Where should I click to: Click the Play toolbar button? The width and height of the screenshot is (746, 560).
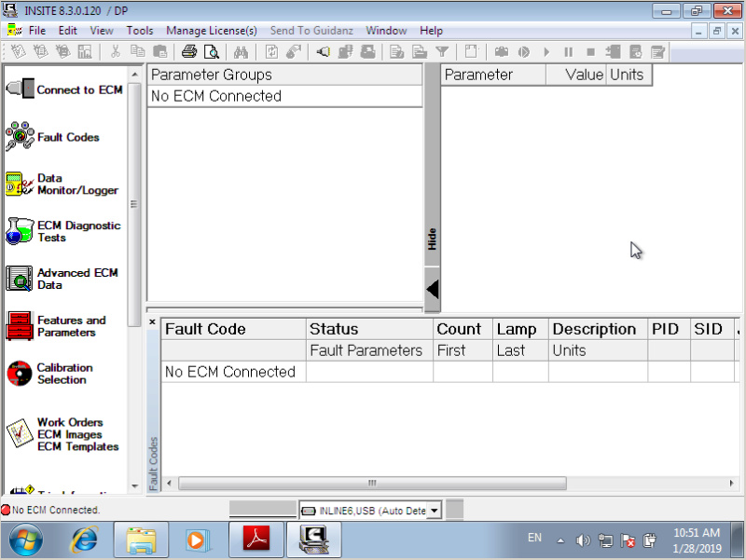[546, 51]
